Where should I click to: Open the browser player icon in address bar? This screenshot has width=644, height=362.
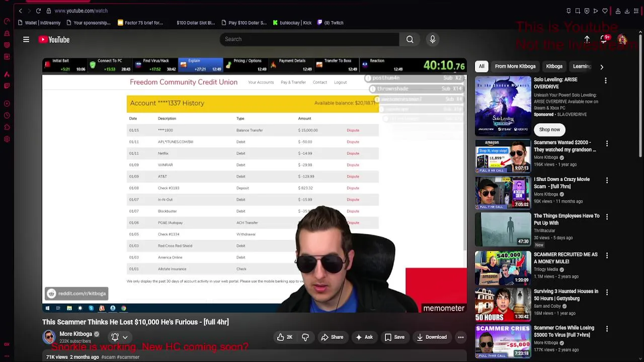596,11
